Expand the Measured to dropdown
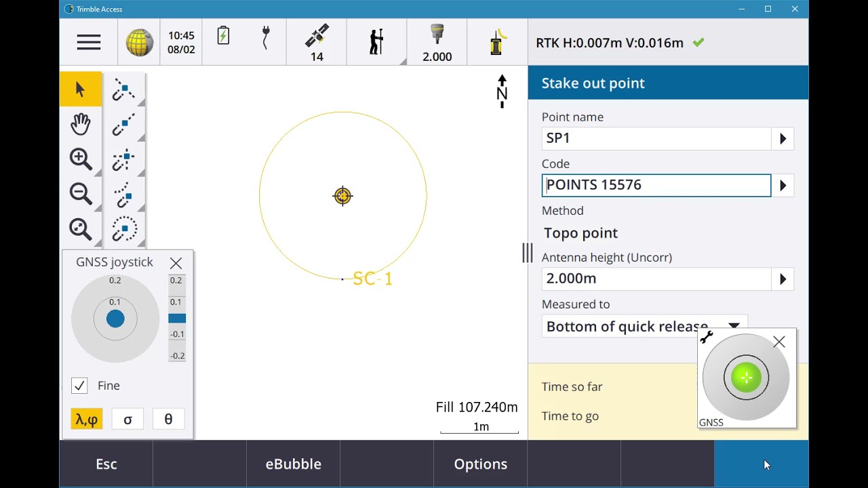 pyautogui.click(x=734, y=326)
